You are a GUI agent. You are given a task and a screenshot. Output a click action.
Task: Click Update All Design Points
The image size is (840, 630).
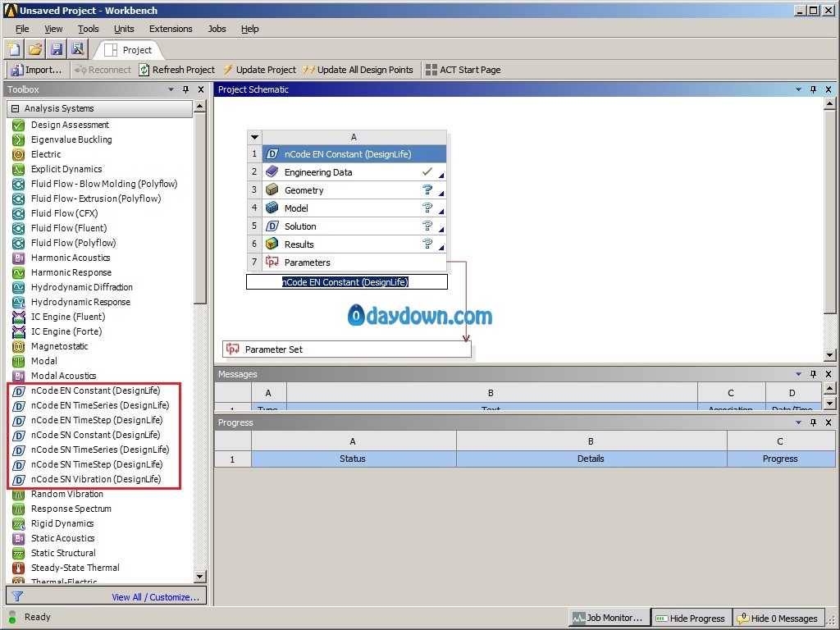tap(358, 70)
